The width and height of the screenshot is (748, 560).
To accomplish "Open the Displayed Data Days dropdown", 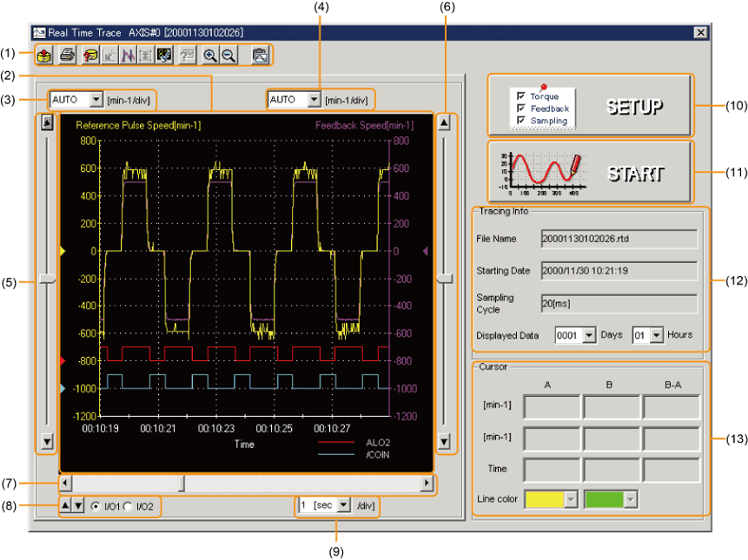I will pyautogui.click(x=590, y=335).
